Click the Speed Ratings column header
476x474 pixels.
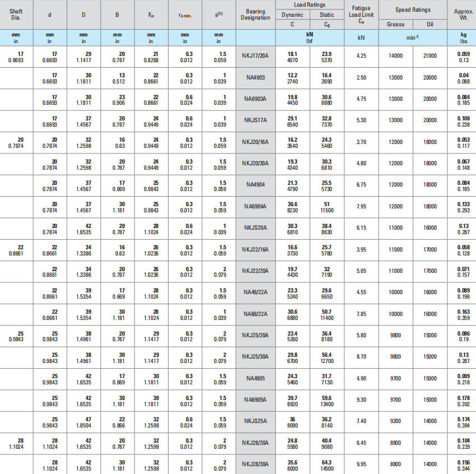[413, 10]
